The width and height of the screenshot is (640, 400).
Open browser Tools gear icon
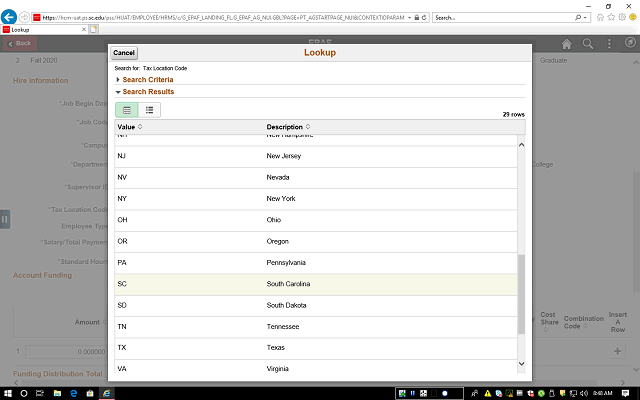tap(622, 17)
